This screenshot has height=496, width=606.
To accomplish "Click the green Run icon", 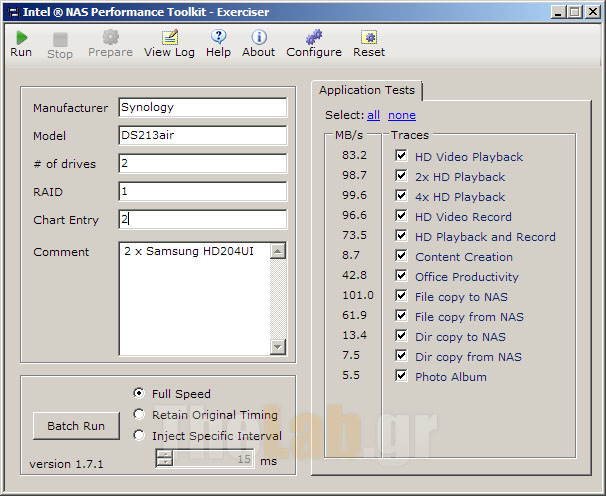I will pyautogui.click(x=22, y=38).
